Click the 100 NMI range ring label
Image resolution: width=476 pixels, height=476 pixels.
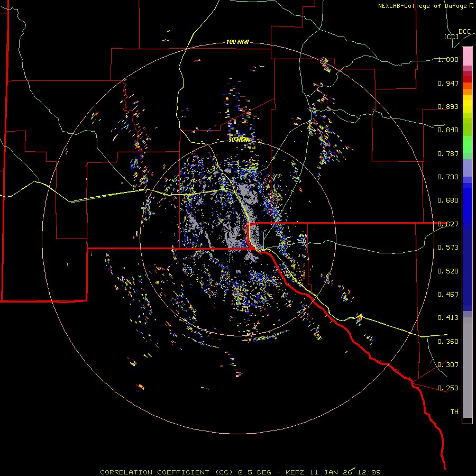(237, 42)
